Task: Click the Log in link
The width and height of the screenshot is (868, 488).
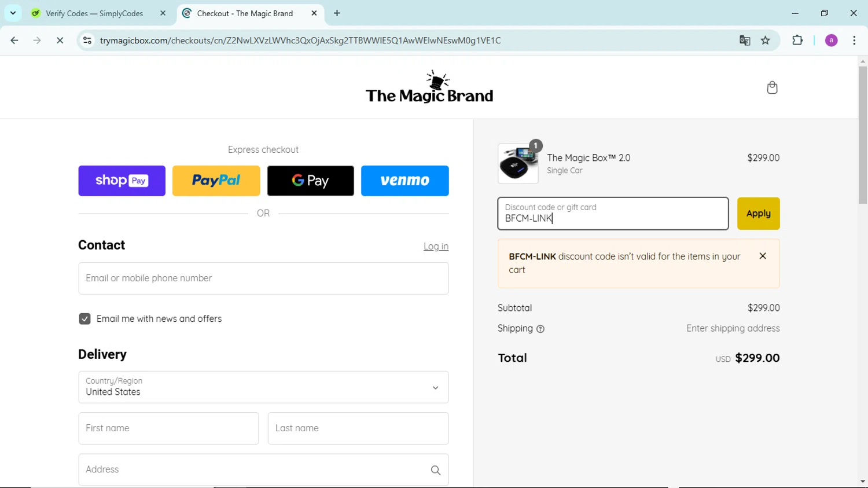Action: pyautogui.click(x=436, y=247)
